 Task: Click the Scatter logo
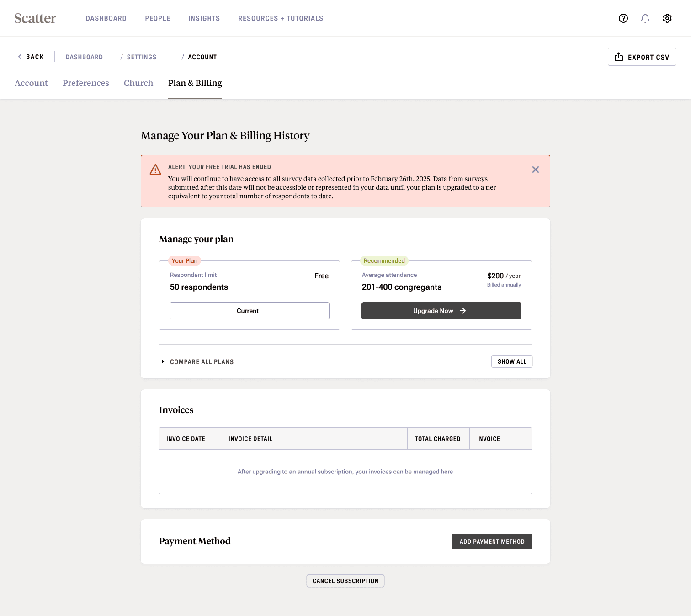[35, 18]
